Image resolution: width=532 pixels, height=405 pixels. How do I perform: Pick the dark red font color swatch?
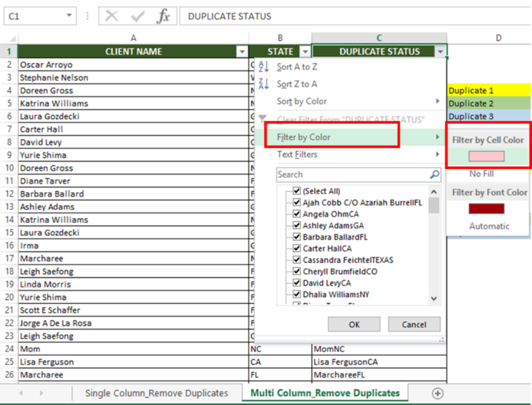tap(486, 208)
